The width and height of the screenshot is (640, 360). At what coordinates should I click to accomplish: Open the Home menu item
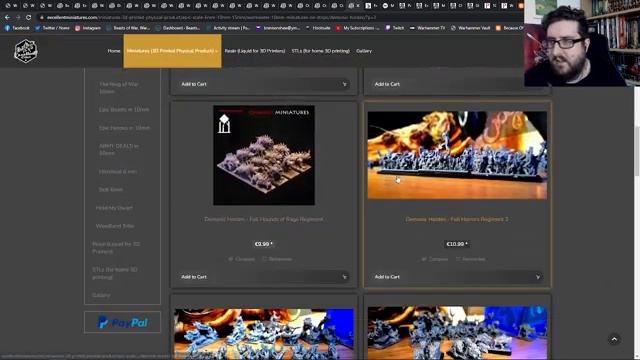(114, 51)
